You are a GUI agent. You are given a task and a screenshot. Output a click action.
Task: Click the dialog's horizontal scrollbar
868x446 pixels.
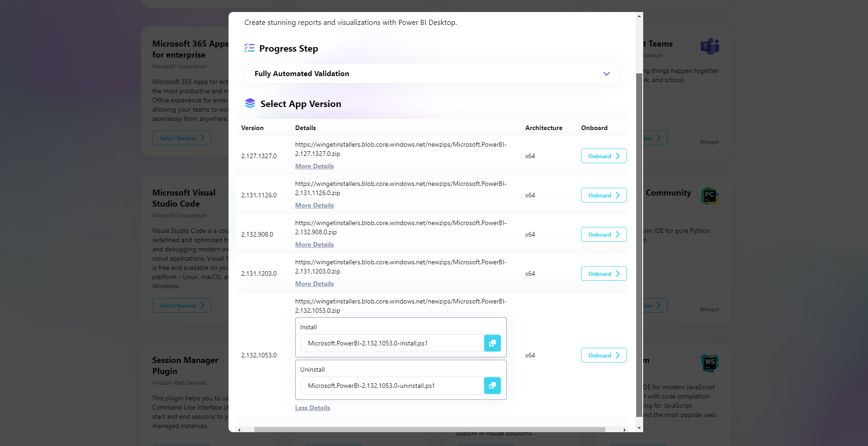click(429, 429)
